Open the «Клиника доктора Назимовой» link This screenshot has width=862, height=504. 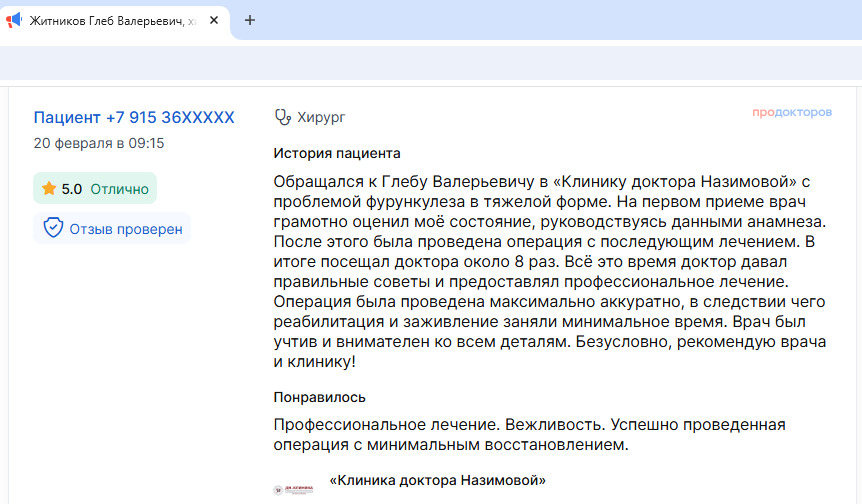pyautogui.click(x=437, y=480)
